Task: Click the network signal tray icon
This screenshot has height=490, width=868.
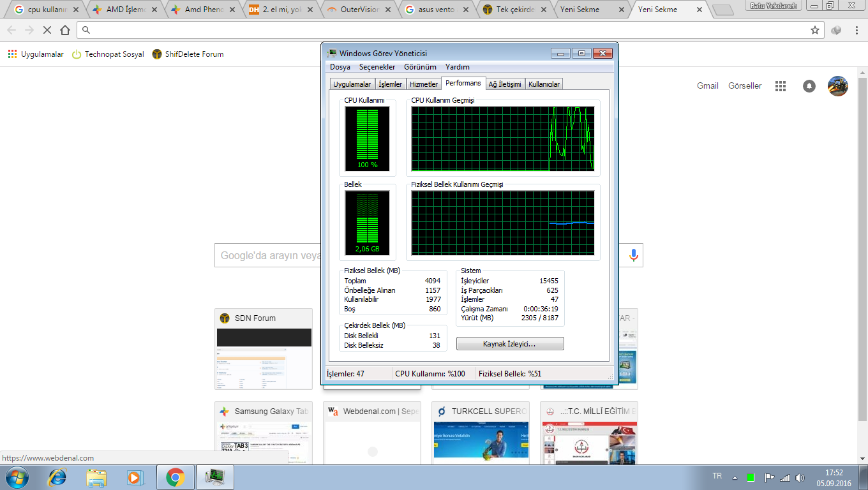Action: click(785, 477)
